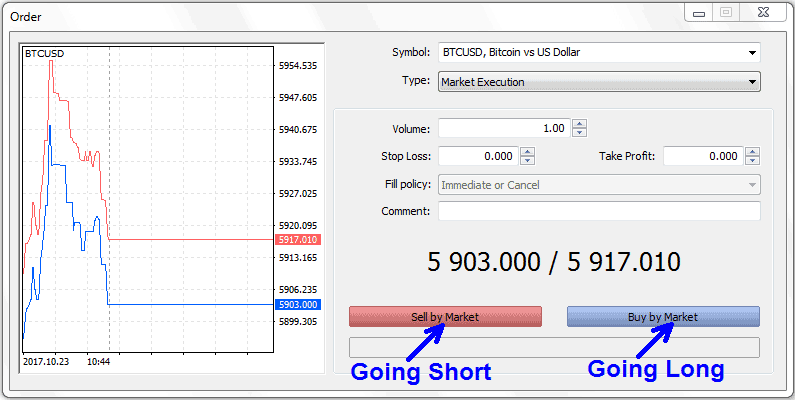Click the Fill policy label
795x400 pixels.
pos(406,184)
